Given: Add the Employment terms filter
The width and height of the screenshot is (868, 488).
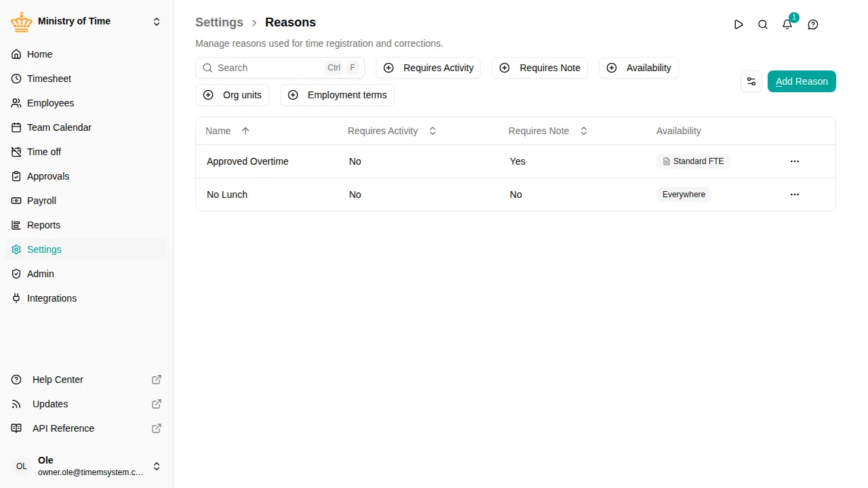Looking at the screenshot, I should (338, 95).
